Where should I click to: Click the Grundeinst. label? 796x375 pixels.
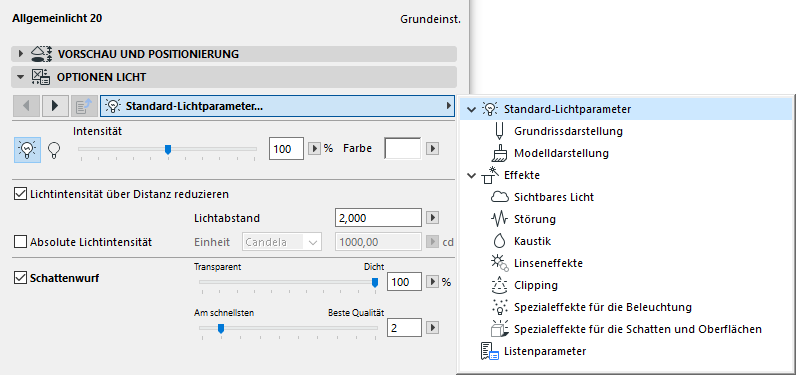click(x=430, y=20)
